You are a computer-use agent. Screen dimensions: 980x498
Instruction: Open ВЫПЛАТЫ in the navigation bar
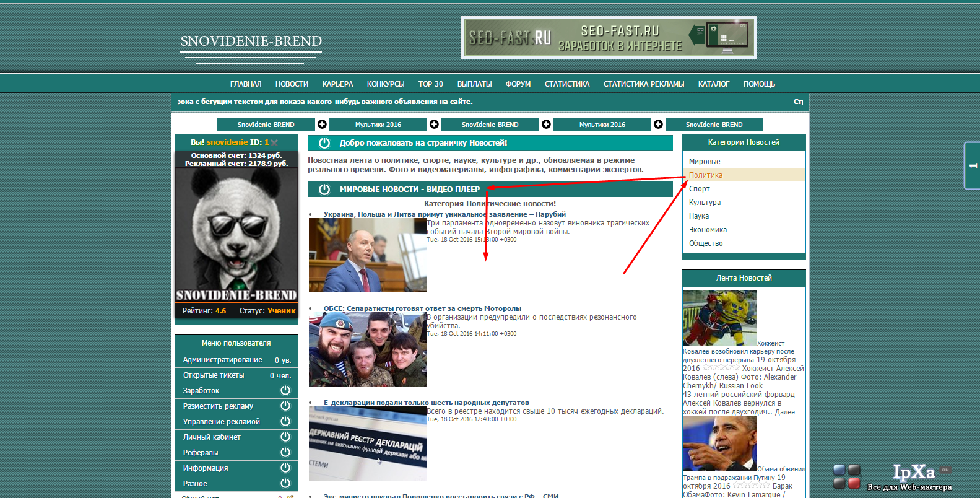coord(474,84)
